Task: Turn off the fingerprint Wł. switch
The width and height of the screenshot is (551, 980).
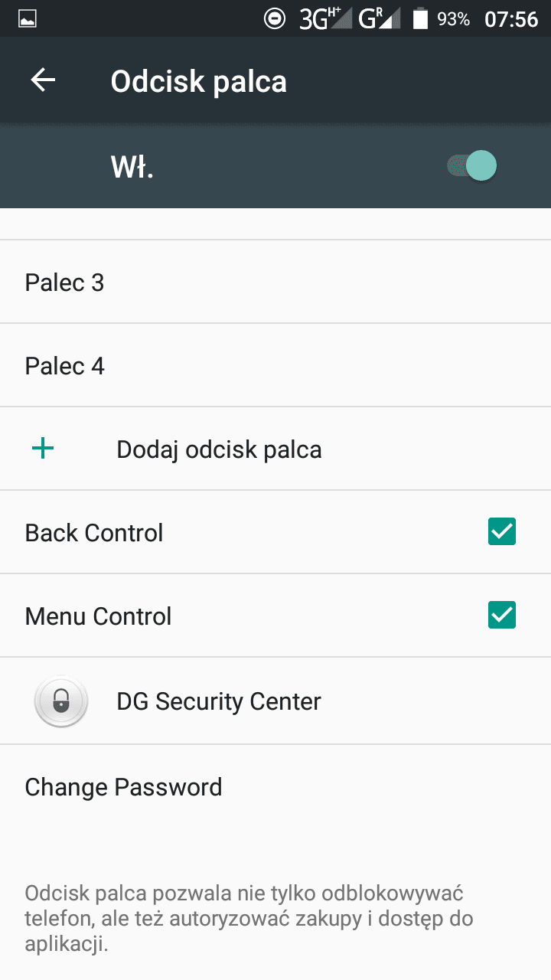Action: [x=473, y=165]
